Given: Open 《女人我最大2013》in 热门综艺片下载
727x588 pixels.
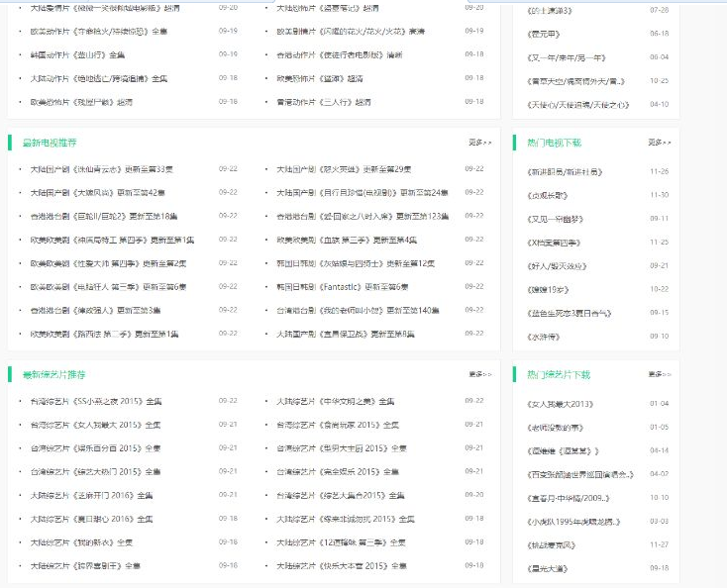Looking at the screenshot, I should coord(560,404).
